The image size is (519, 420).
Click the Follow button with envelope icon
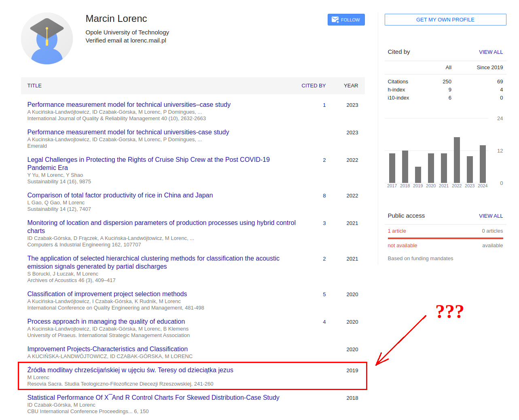click(x=346, y=20)
